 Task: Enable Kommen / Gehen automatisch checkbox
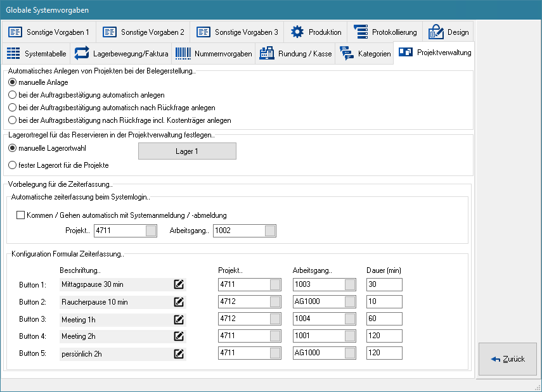coord(21,215)
